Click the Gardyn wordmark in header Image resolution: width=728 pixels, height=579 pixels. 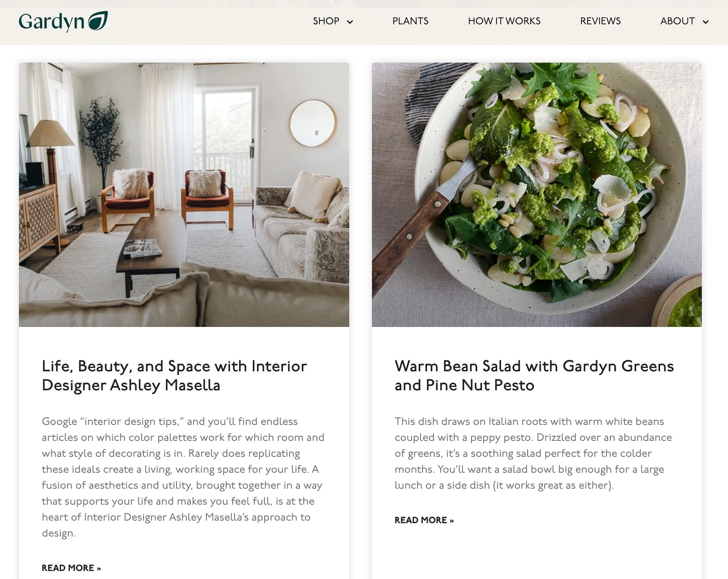click(52, 22)
